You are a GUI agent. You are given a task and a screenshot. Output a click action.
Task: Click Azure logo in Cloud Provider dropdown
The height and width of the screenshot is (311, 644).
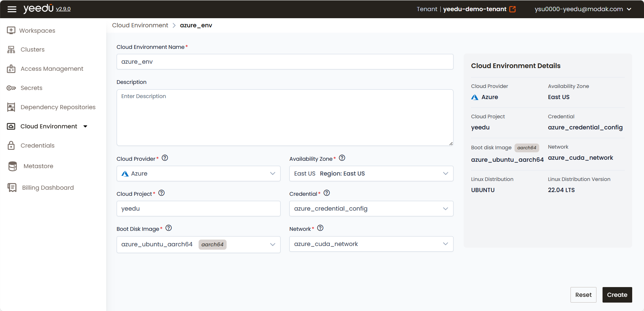tap(125, 174)
